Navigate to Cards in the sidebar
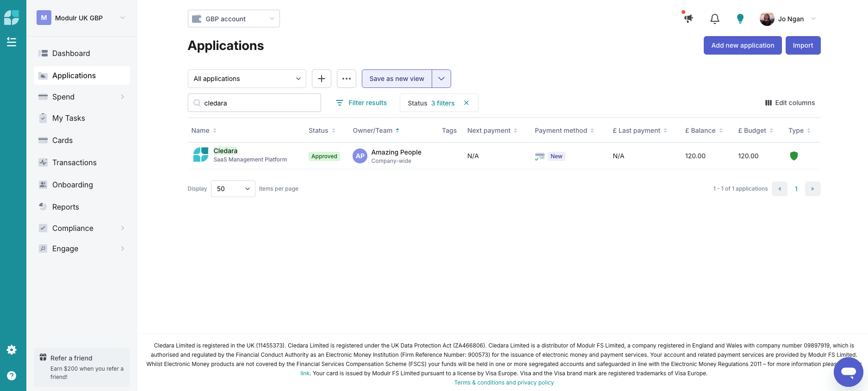Screen dimensions: 868x391 coord(82,140)
